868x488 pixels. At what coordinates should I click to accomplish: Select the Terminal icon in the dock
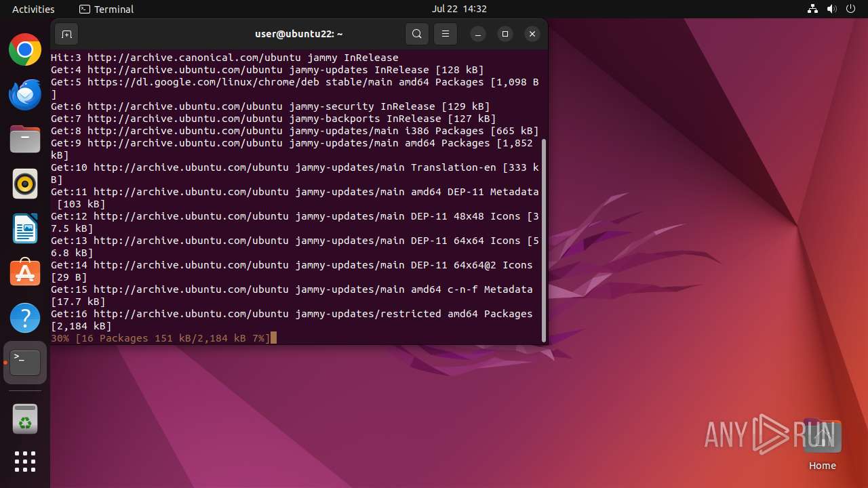click(x=25, y=363)
